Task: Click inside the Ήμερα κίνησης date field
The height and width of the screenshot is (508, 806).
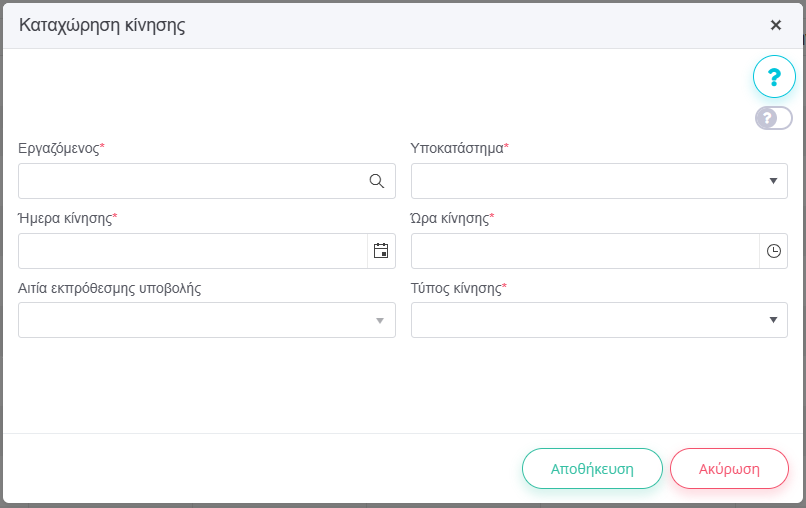Action: [192, 251]
